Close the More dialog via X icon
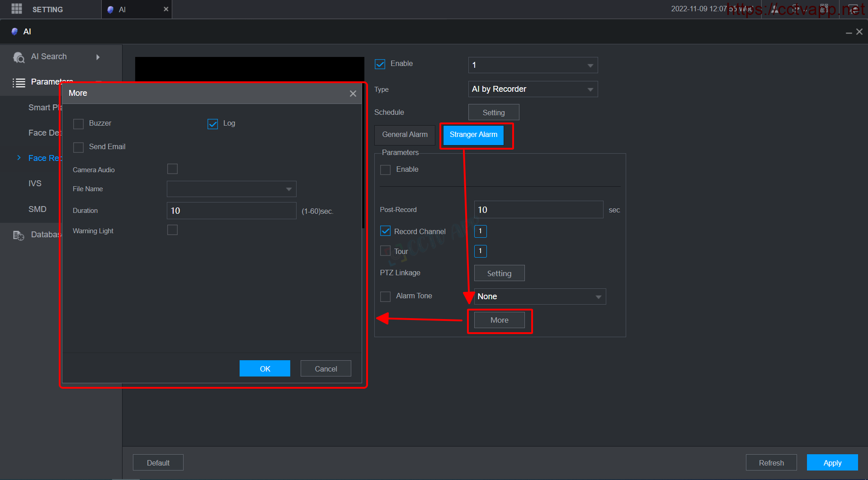Viewport: 868px width, 480px height. (x=353, y=94)
